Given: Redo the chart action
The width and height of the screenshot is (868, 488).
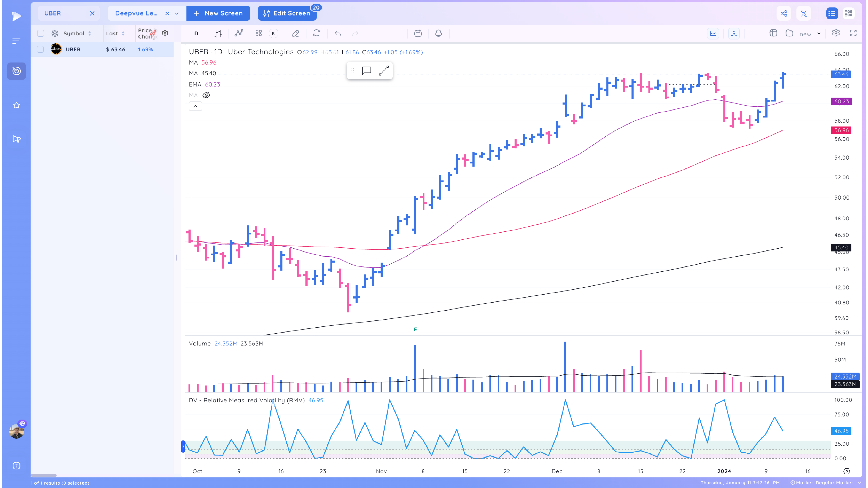Looking at the screenshot, I should tap(356, 33).
